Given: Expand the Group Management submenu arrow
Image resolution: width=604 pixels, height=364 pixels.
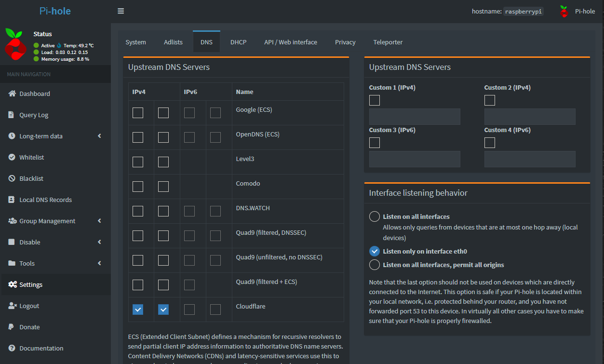Looking at the screenshot, I should coord(99,221).
